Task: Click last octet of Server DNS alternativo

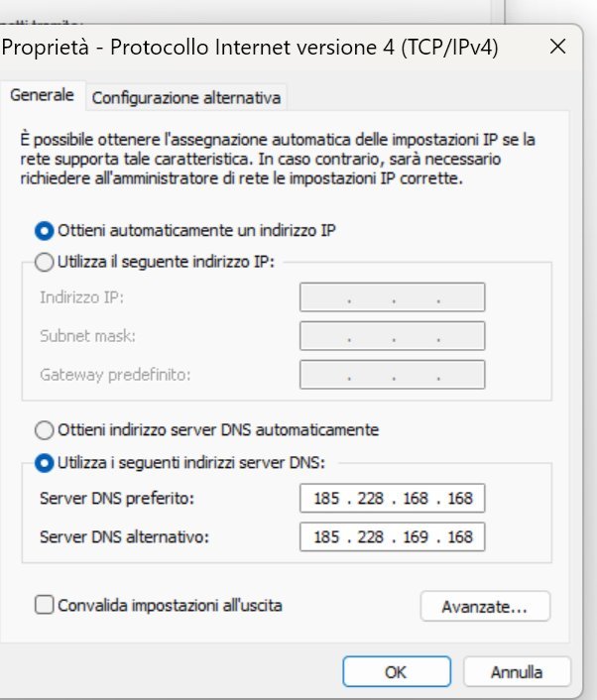Action: [x=459, y=536]
